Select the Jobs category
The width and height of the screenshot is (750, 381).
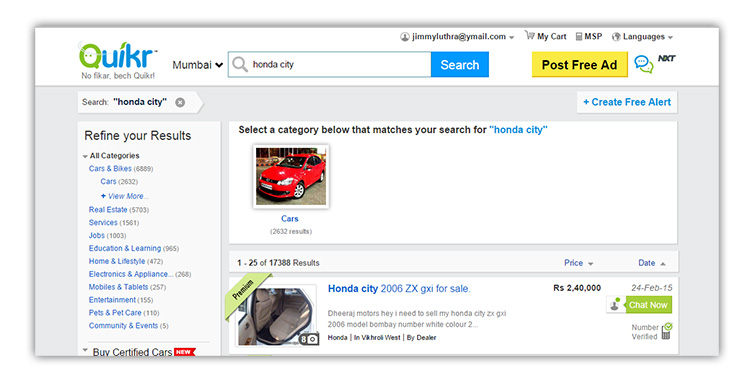pyautogui.click(x=97, y=236)
